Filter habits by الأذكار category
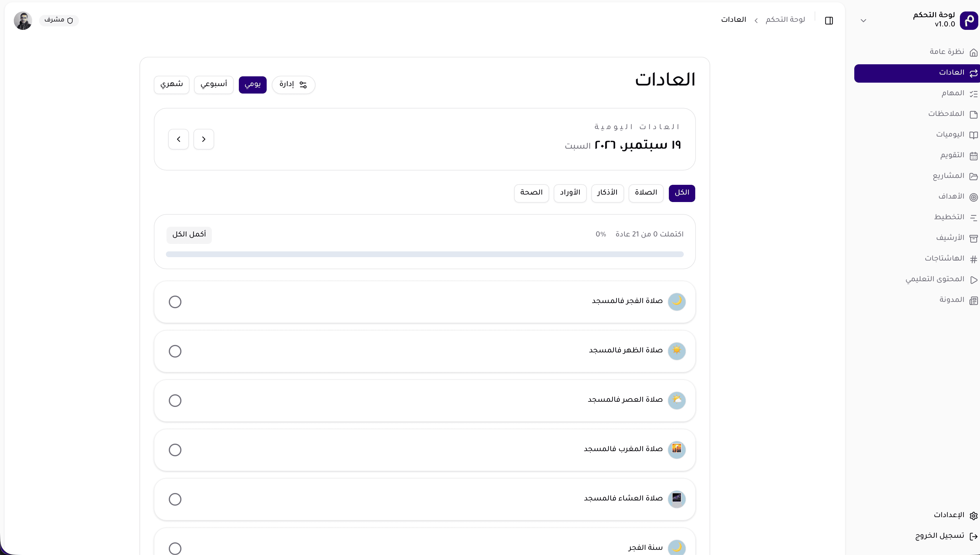 click(x=607, y=193)
